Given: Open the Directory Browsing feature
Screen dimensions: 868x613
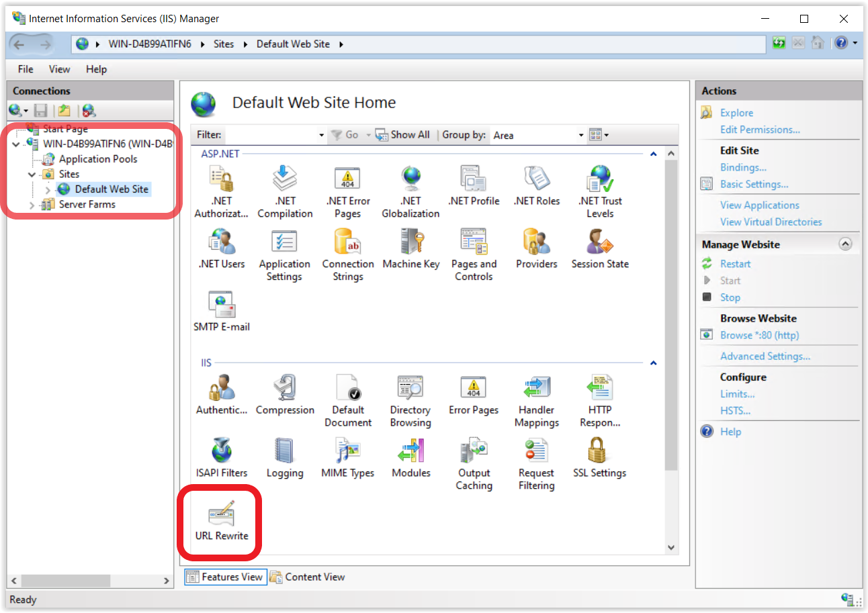Looking at the screenshot, I should click(410, 402).
